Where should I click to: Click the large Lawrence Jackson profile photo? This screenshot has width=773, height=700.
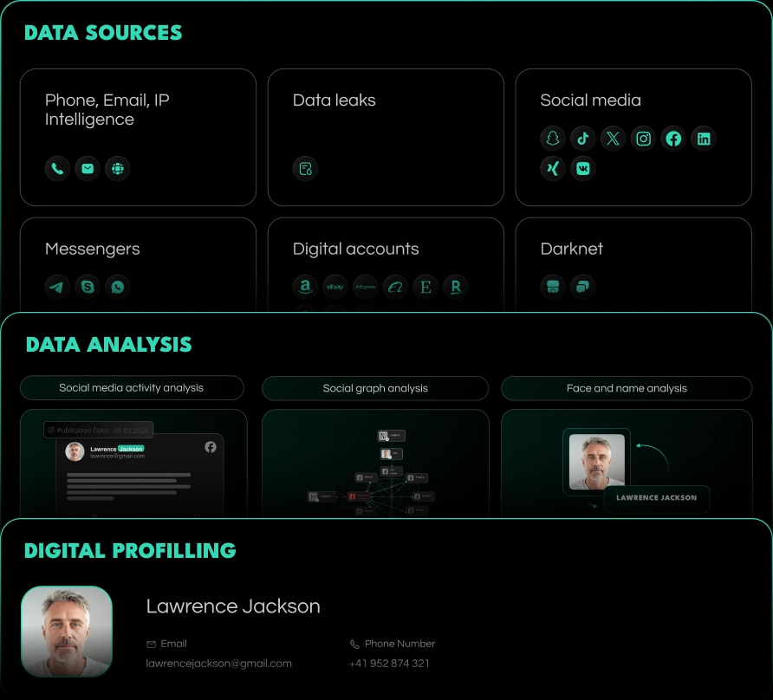pos(67,632)
